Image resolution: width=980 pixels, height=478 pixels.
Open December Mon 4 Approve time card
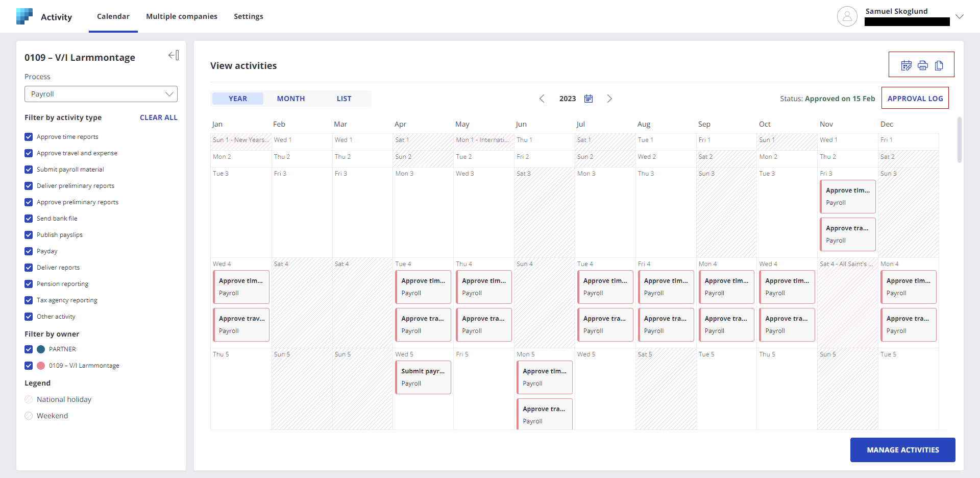pos(909,287)
